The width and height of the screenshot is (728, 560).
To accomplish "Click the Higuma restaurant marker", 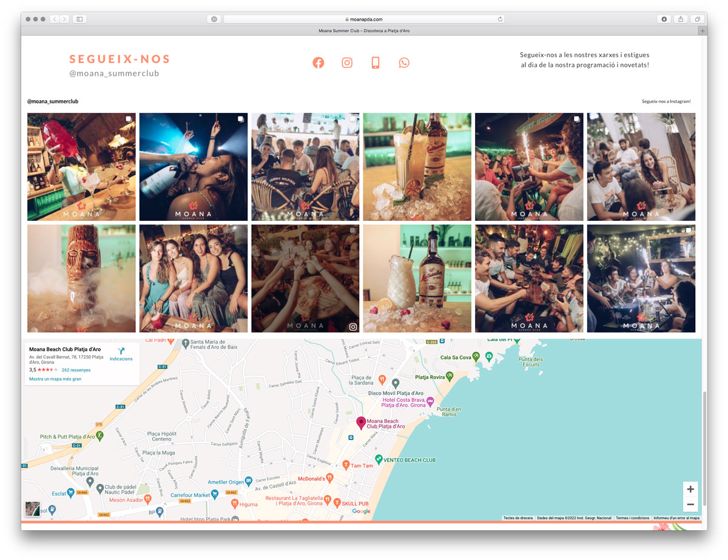I will pos(234,504).
